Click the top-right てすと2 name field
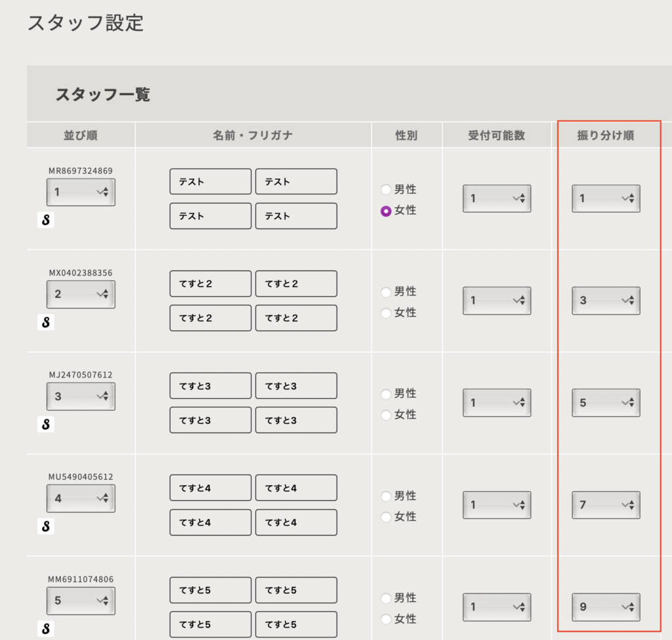 point(296,284)
